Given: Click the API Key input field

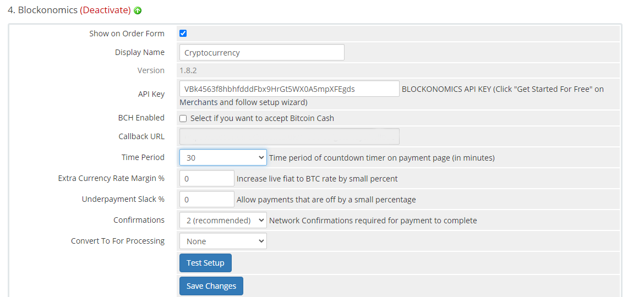Looking at the screenshot, I should (x=289, y=89).
